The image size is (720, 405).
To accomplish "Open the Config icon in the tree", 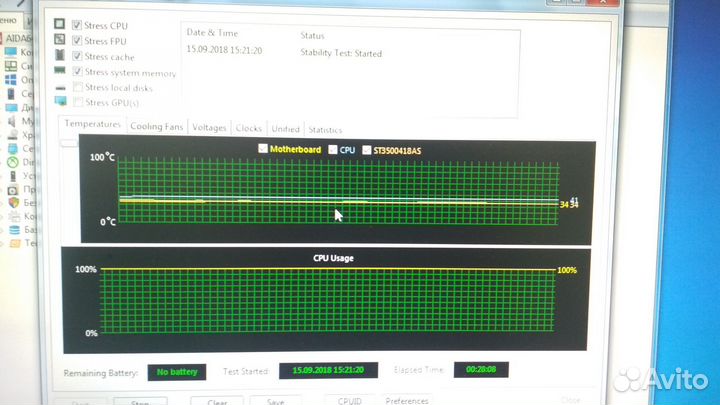I will 15,216.
